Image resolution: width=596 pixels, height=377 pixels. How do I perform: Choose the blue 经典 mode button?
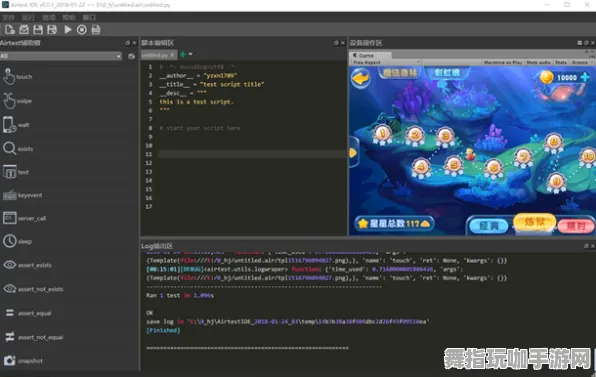pyautogui.click(x=488, y=226)
